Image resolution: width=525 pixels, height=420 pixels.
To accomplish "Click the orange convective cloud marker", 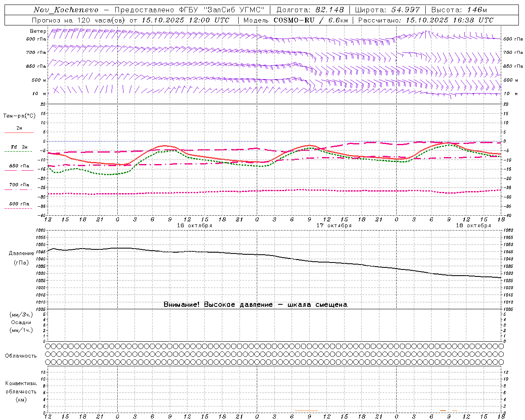I will click(x=443, y=411).
